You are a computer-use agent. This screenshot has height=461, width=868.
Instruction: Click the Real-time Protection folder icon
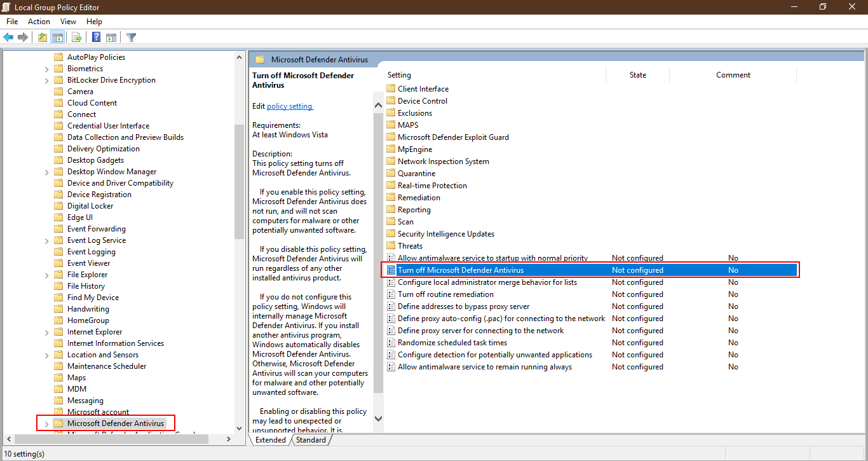coord(391,185)
